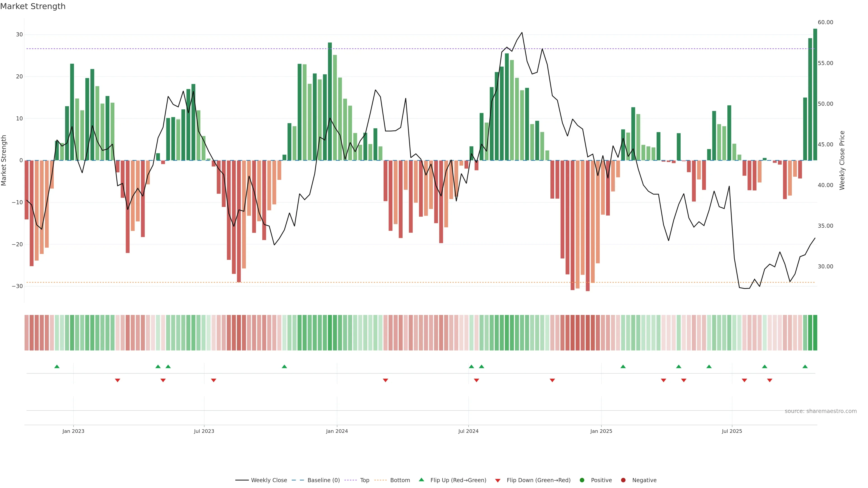Click the flip-up triangle just after Jan 2025
This screenshot has width=868, height=488.
coord(623,366)
